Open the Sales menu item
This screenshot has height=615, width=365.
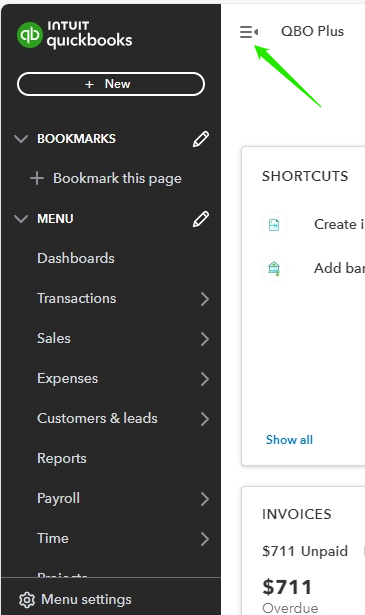click(54, 338)
